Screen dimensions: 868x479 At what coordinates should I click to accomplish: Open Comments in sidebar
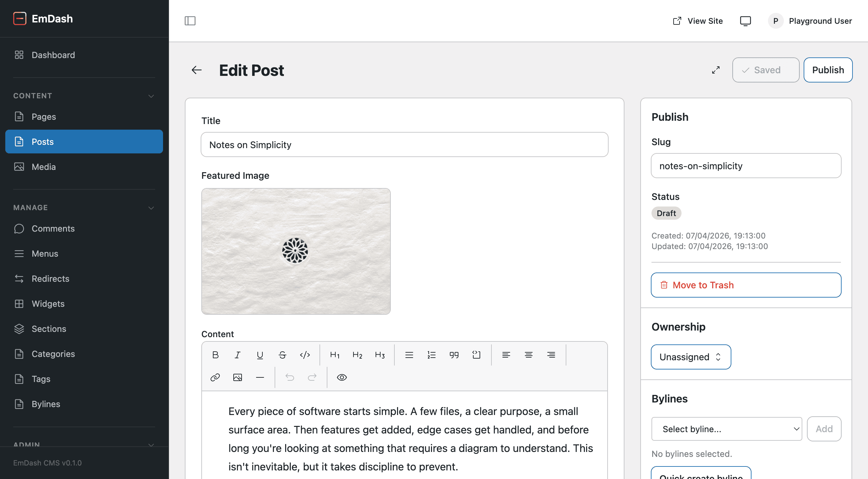point(84,228)
